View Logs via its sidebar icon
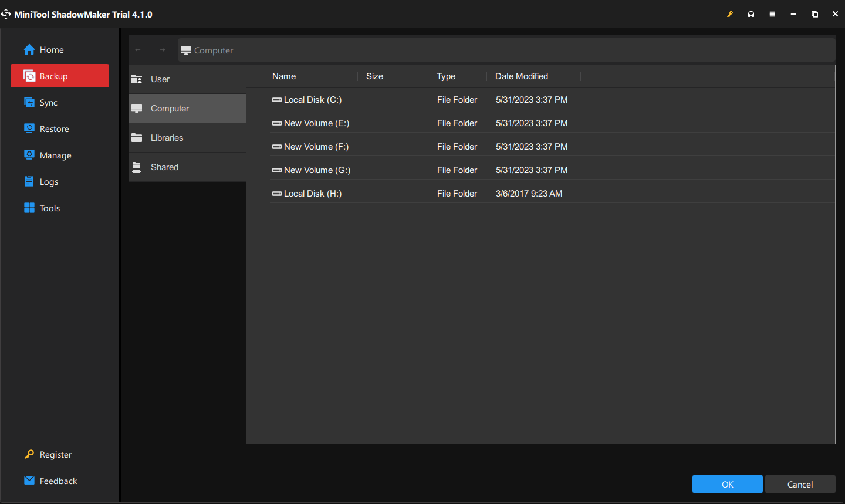 28,181
